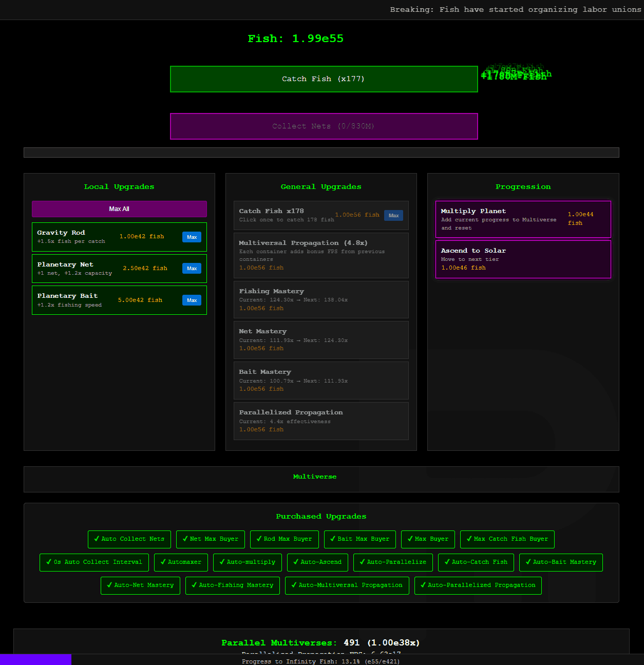Click the Rod Max Buyer purchased upgrade
This screenshot has width=644, height=665.
(x=285, y=539)
